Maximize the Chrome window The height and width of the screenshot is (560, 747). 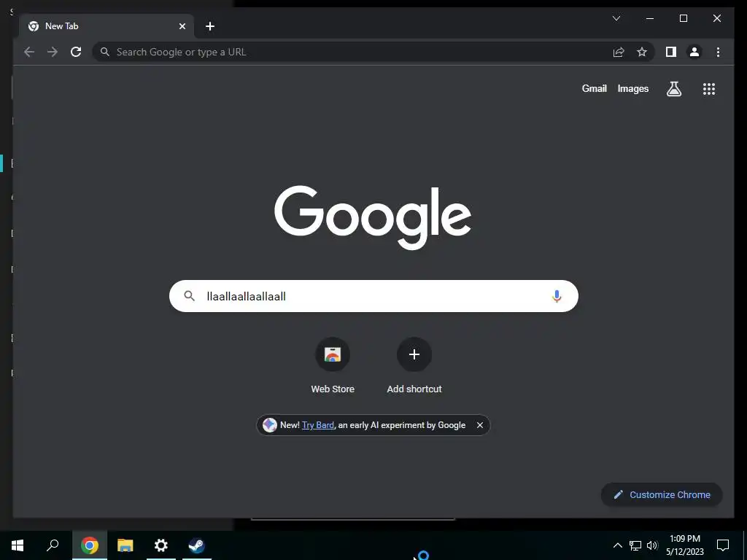click(x=683, y=18)
